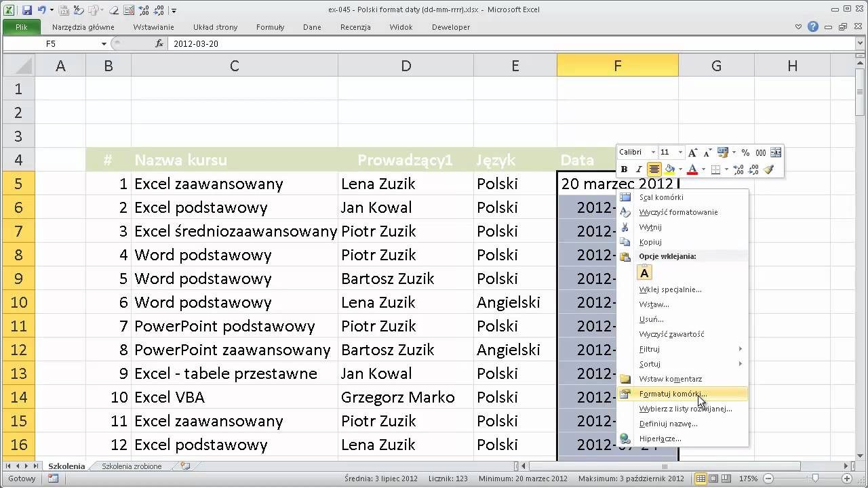Click the percent style icon in mini toolbar
Image resolution: width=868 pixels, height=488 pixels.
coord(745,152)
